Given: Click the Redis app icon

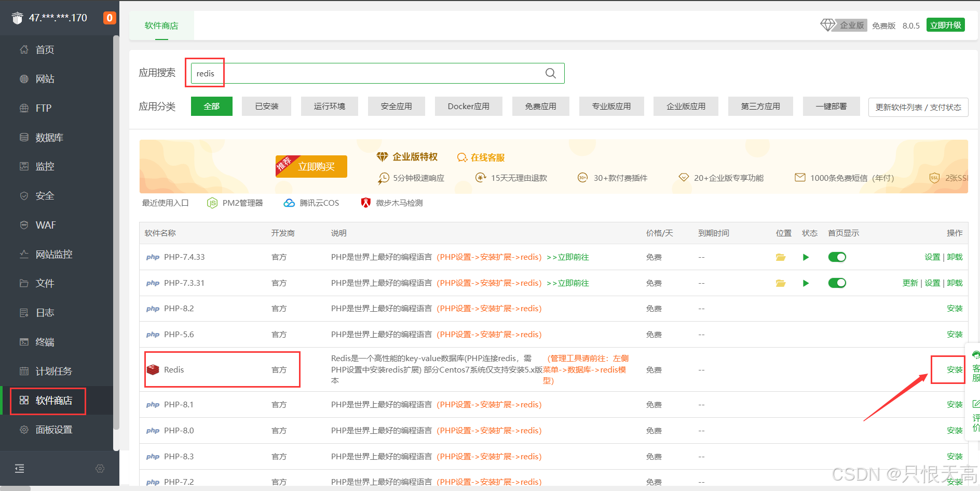Looking at the screenshot, I should pyautogui.click(x=153, y=369).
